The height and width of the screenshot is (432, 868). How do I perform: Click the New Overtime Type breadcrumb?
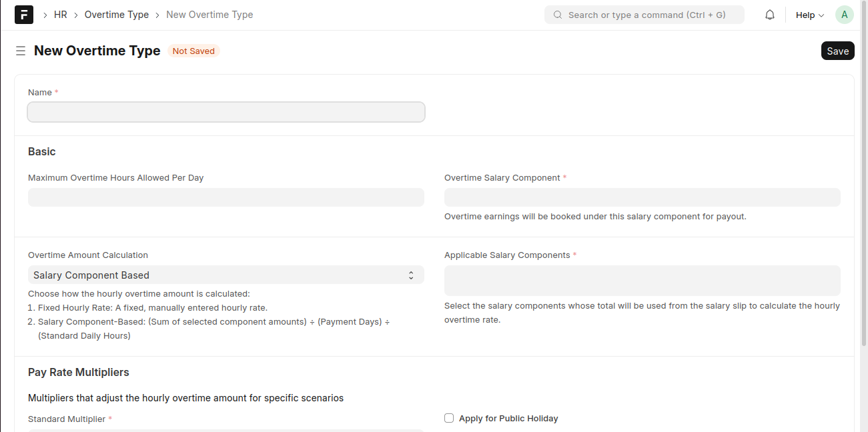click(x=209, y=15)
